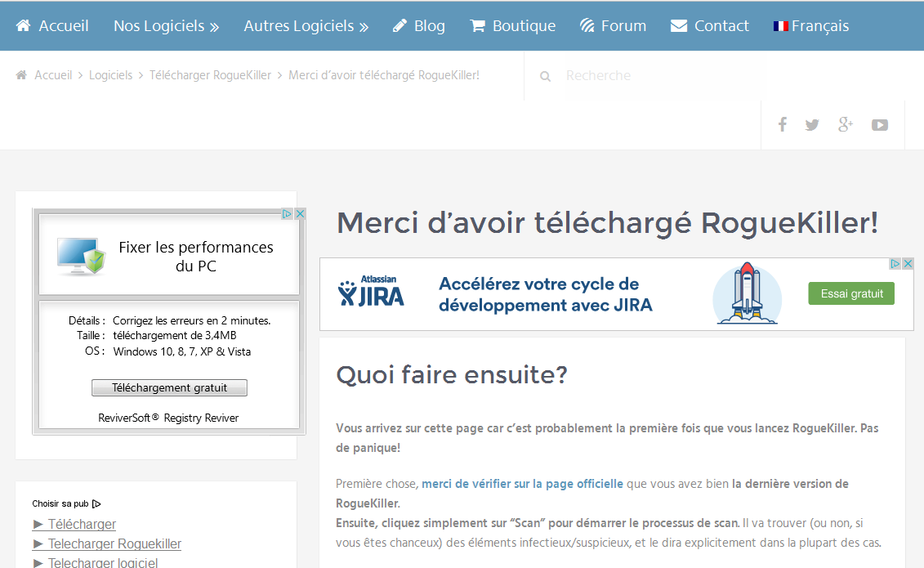
Task: Open the YouTube channel icon
Action: (879, 125)
